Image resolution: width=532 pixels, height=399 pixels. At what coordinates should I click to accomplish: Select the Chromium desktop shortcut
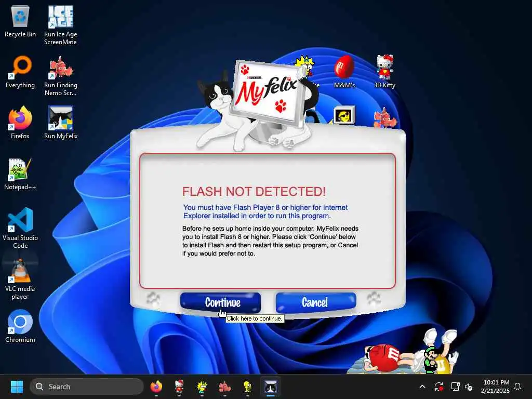pos(20,327)
